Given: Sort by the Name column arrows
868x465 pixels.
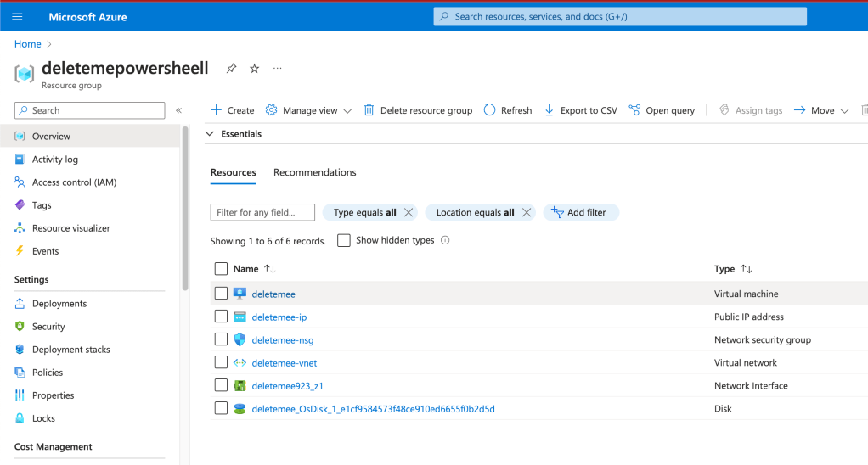Looking at the screenshot, I should coord(269,269).
